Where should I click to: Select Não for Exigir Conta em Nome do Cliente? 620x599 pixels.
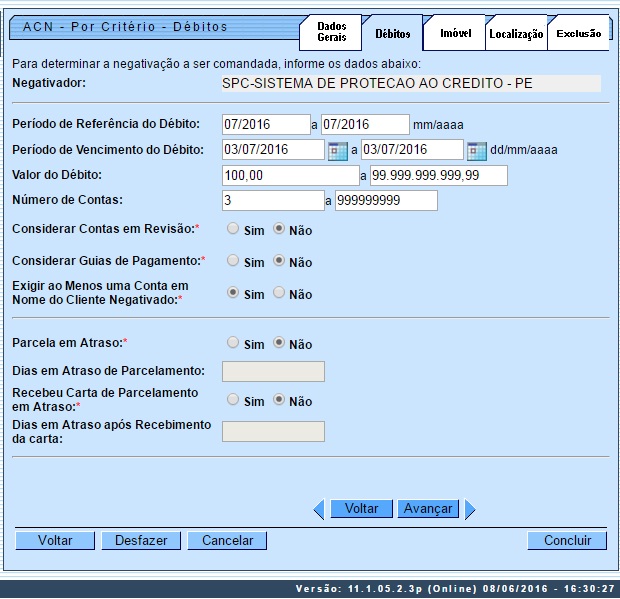tap(279, 293)
